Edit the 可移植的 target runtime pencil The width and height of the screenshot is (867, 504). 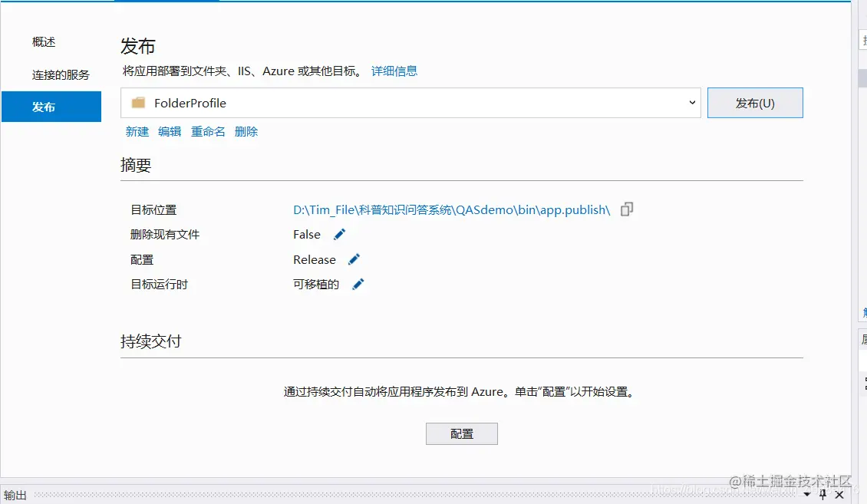(x=358, y=284)
